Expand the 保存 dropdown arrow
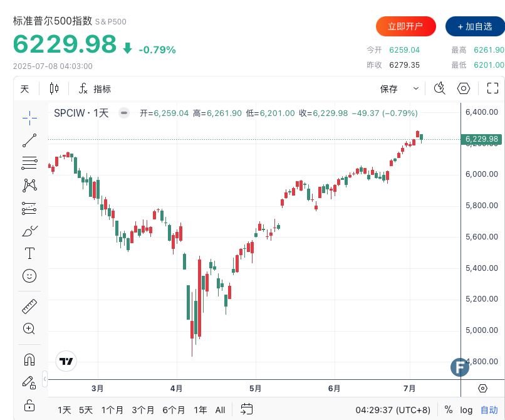Image resolution: width=505 pixels, height=420 pixels. pos(415,88)
